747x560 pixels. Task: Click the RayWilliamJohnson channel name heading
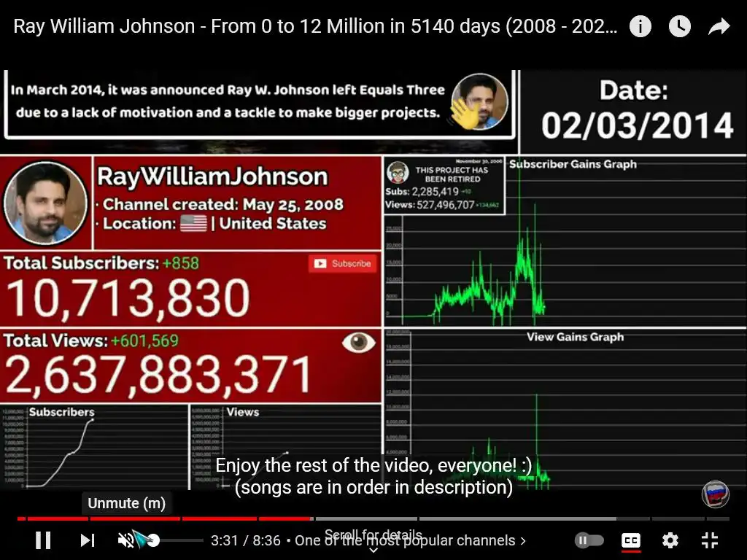click(212, 176)
